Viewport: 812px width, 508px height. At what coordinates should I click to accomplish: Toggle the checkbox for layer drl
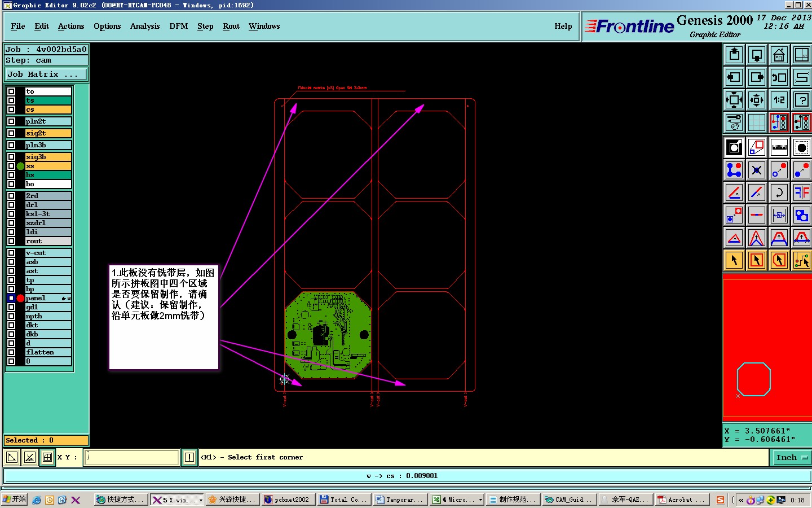pyautogui.click(x=11, y=205)
